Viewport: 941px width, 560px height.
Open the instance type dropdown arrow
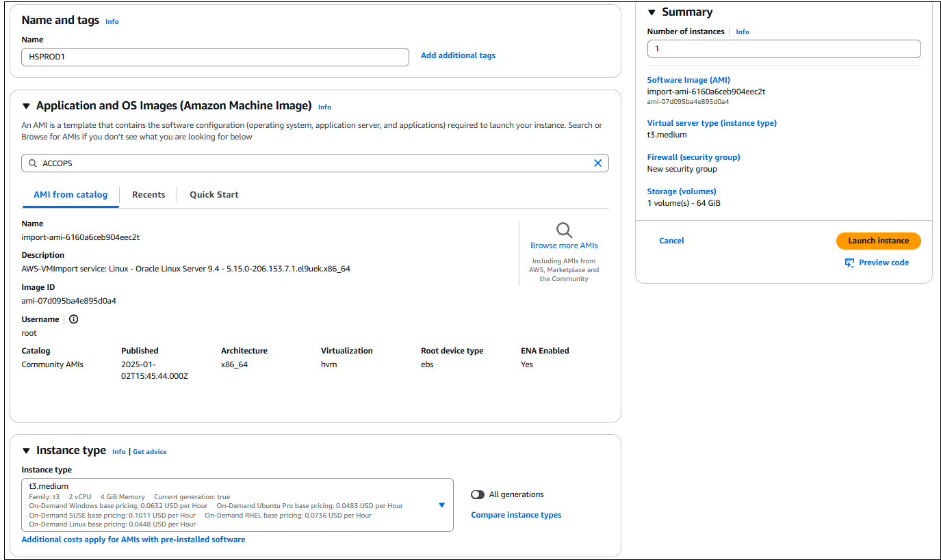441,505
